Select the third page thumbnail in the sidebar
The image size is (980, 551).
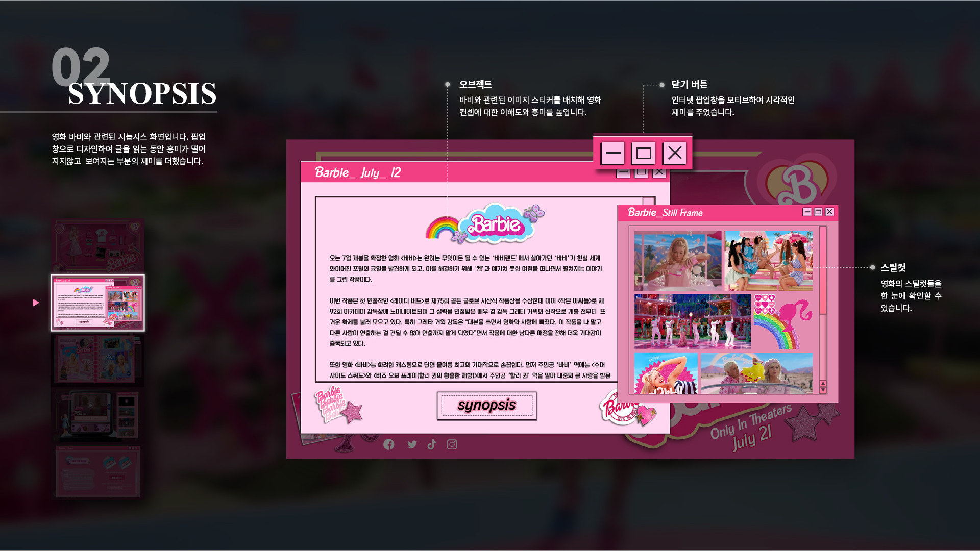[97, 360]
